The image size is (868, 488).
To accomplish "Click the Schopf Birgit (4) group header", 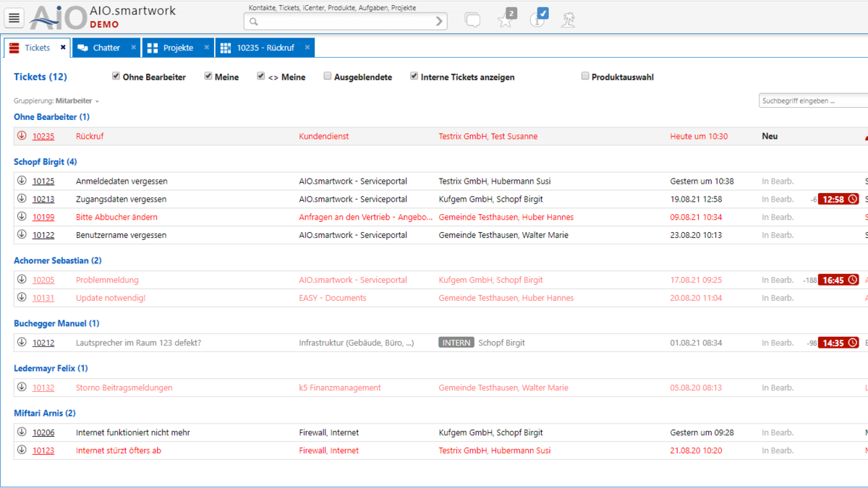I will pyautogui.click(x=45, y=162).
